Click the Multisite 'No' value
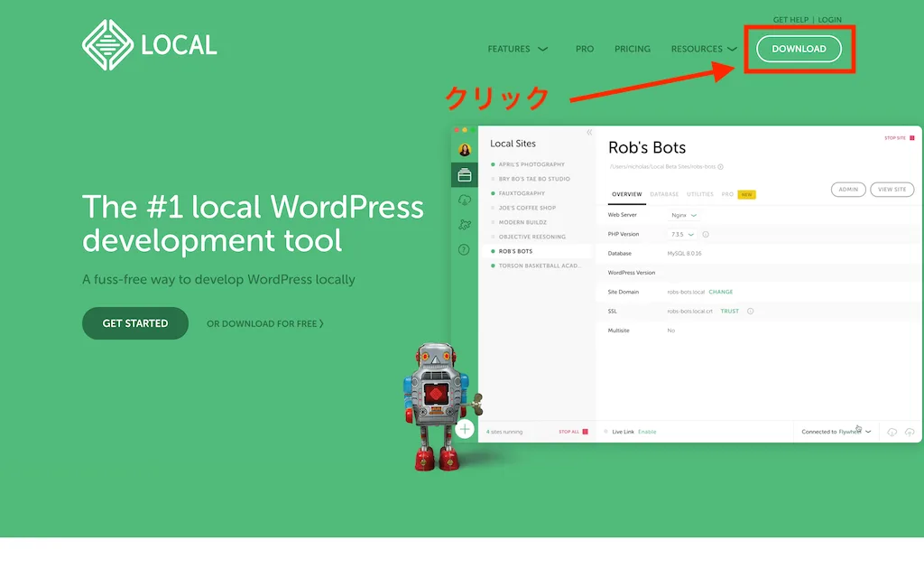Screen dimensions: 924x578 point(670,331)
